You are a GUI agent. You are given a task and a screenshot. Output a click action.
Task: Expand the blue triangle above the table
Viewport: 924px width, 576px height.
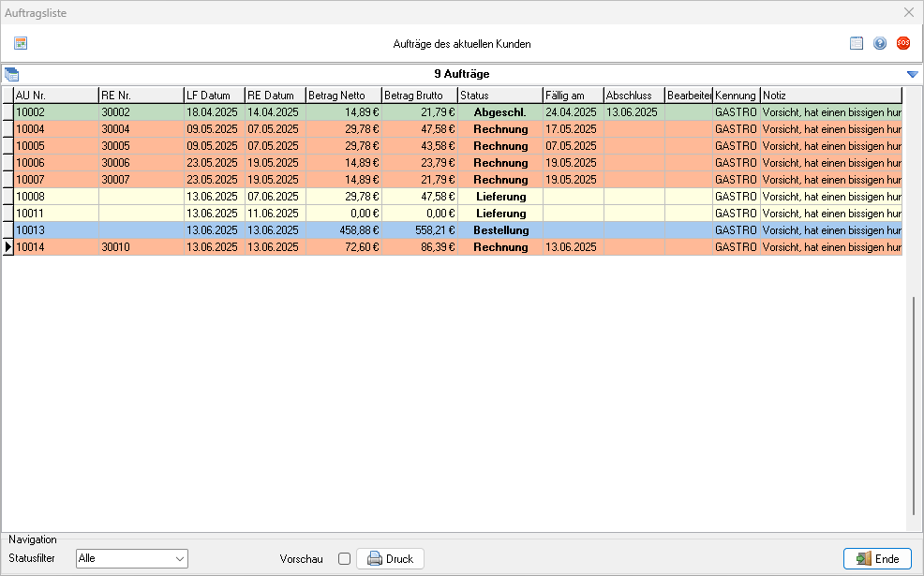(912, 74)
